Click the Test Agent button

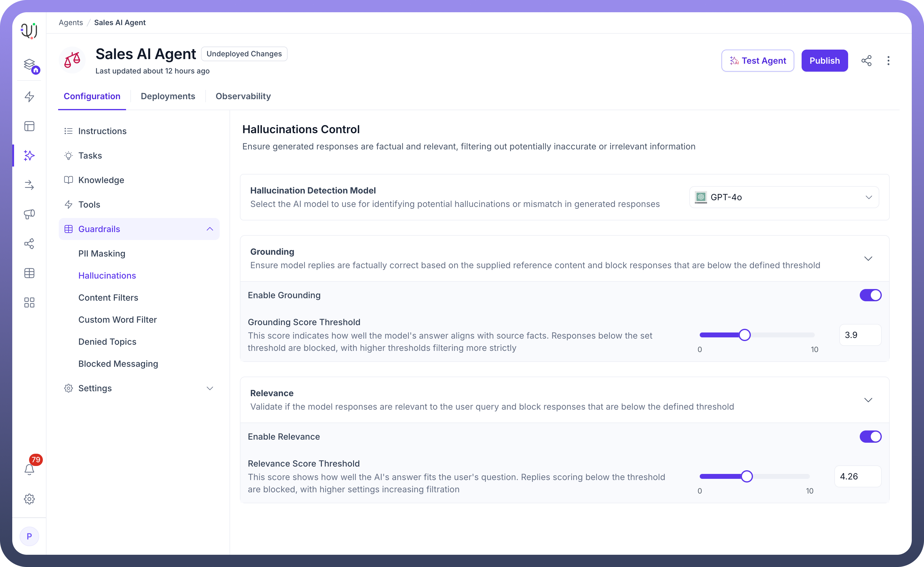coord(758,61)
